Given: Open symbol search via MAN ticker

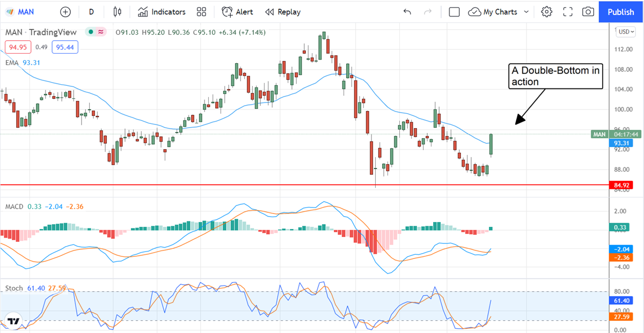Looking at the screenshot, I should click(25, 12).
